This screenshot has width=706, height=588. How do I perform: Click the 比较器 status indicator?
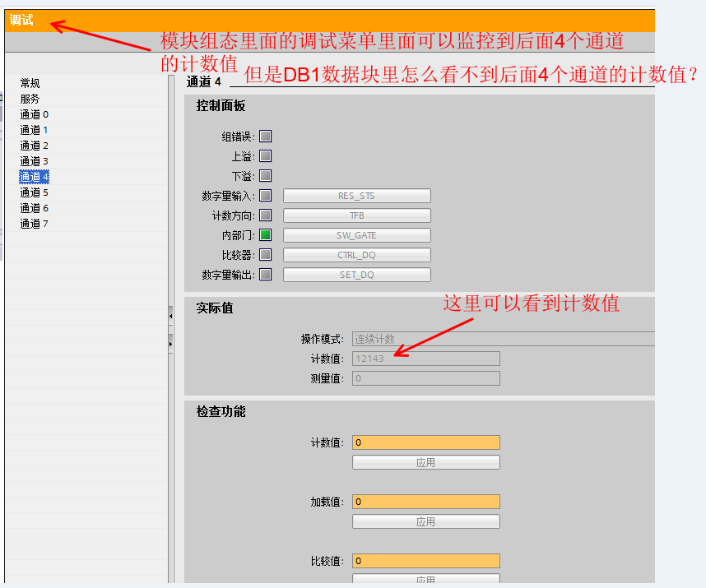(265, 255)
